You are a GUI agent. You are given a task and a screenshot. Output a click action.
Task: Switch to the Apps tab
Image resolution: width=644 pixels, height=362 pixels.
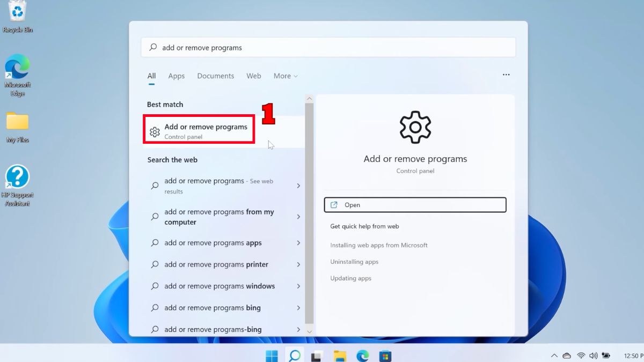point(177,76)
